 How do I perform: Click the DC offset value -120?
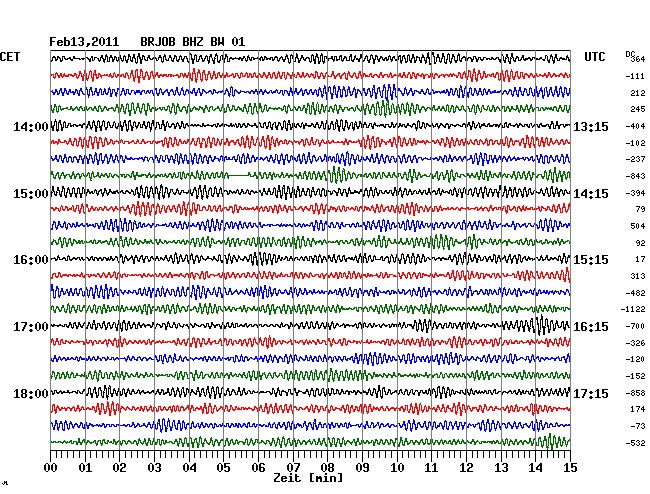(x=635, y=359)
